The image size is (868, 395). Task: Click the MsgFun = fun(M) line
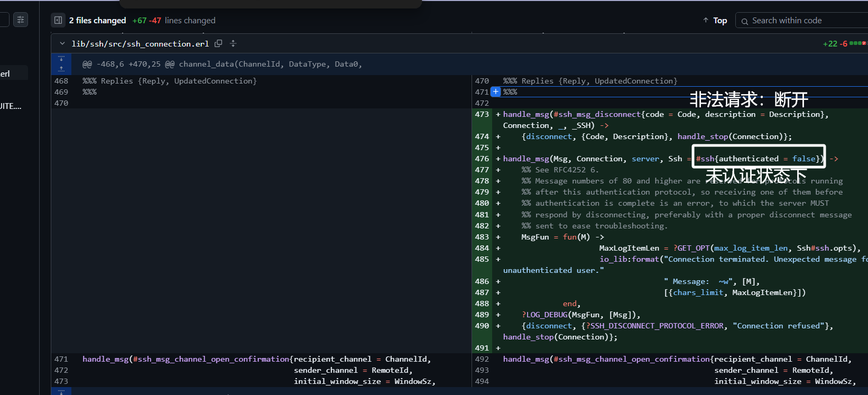pyautogui.click(x=562, y=236)
